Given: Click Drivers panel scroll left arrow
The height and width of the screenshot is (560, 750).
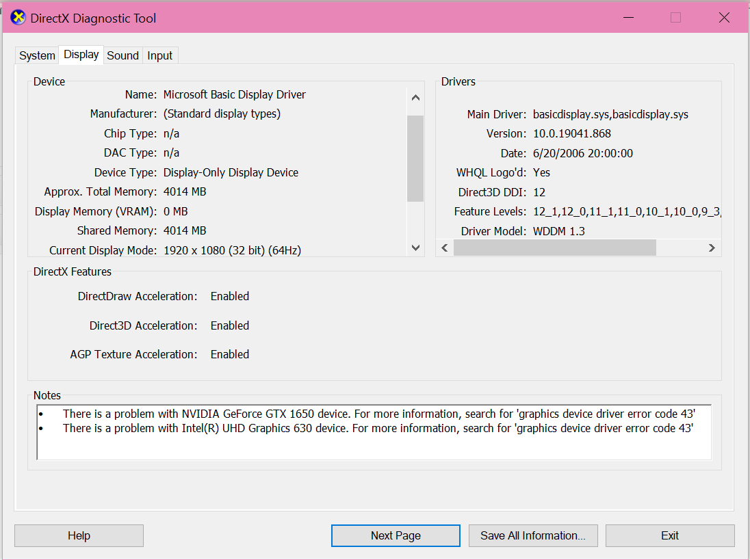Looking at the screenshot, I should tap(445, 248).
